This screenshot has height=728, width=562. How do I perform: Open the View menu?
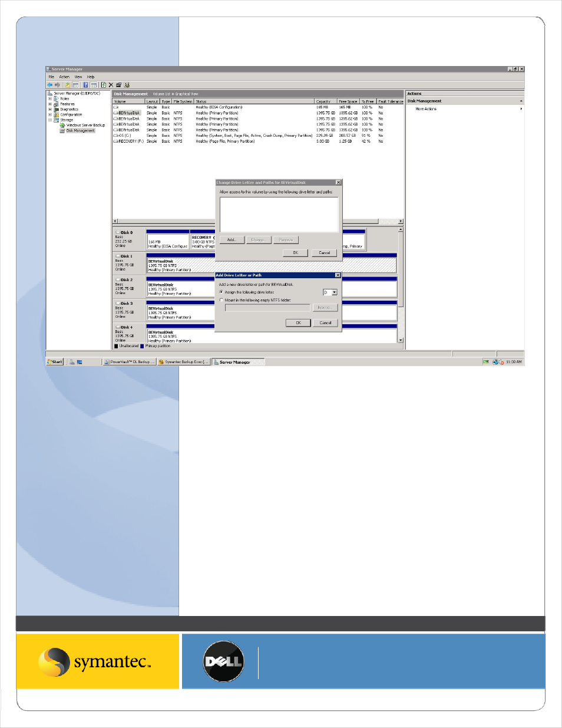[x=78, y=77]
